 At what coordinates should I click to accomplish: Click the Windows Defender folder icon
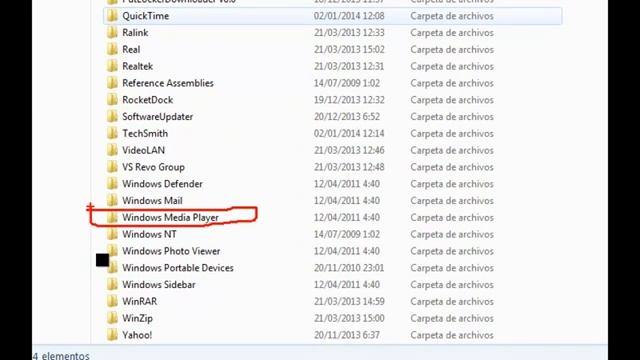[x=112, y=184]
